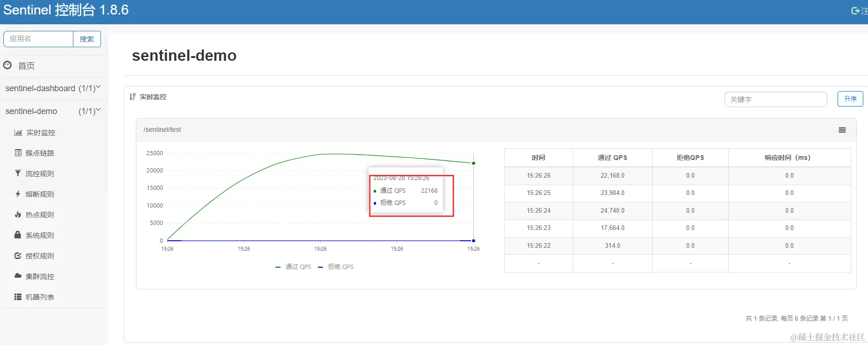Select the 17,664.0 QPS cell

[x=612, y=228]
